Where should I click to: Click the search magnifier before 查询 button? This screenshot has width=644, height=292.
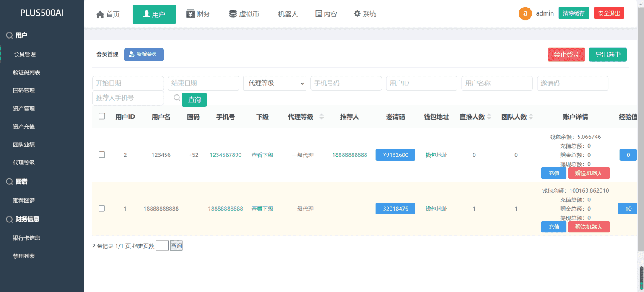click(x=177, y=98)
